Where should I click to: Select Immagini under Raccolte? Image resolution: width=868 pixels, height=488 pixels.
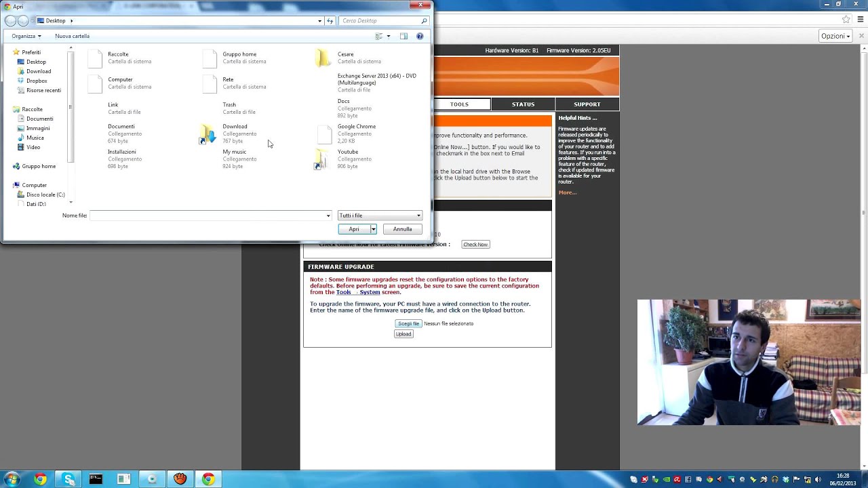click(x=38, y=128)
